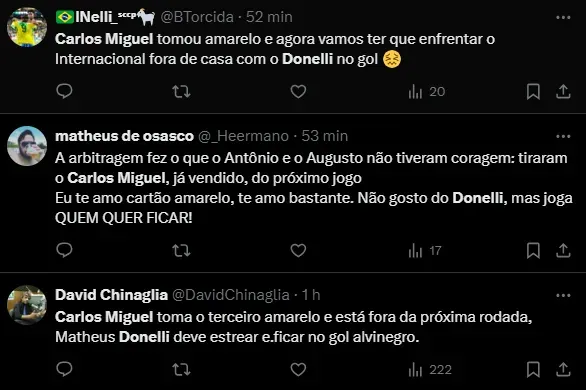Like the @_Heermano tweet
The height and width of the screenshot is (390, 586).
298,250
